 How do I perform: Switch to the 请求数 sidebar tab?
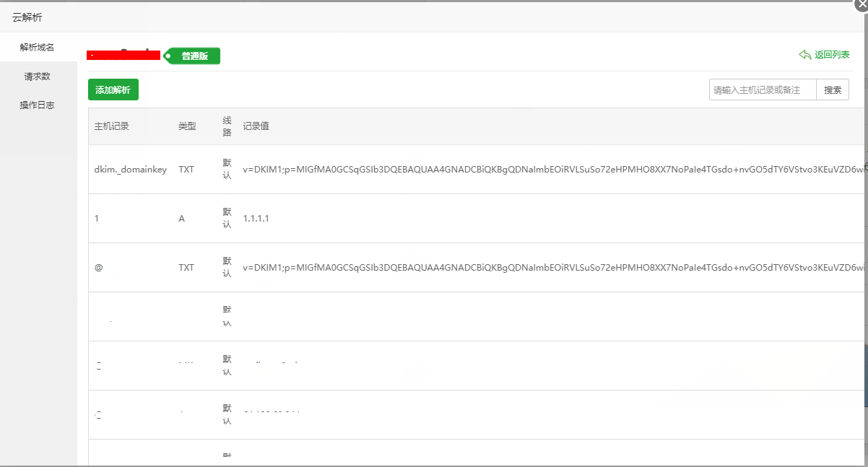38,77
